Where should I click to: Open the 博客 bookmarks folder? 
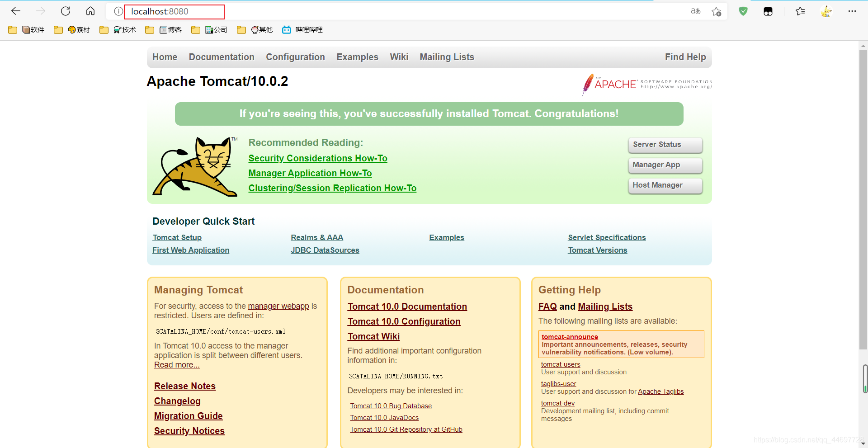163,30
